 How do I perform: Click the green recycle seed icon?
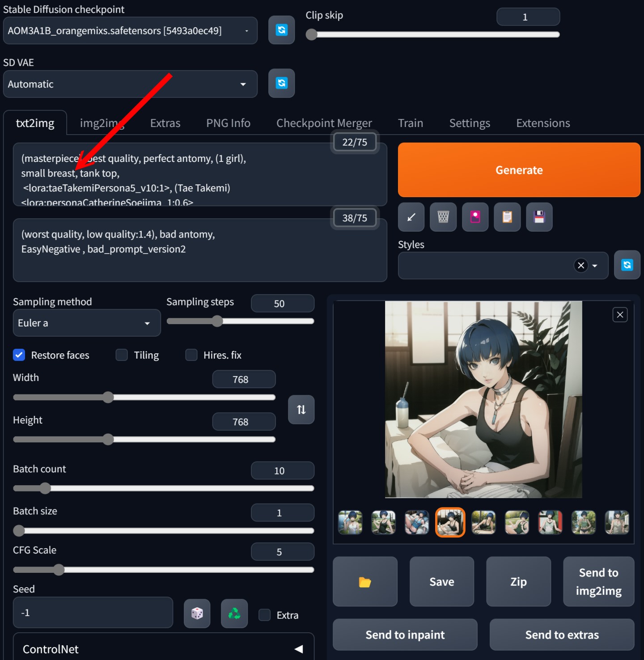pos(234,613)
